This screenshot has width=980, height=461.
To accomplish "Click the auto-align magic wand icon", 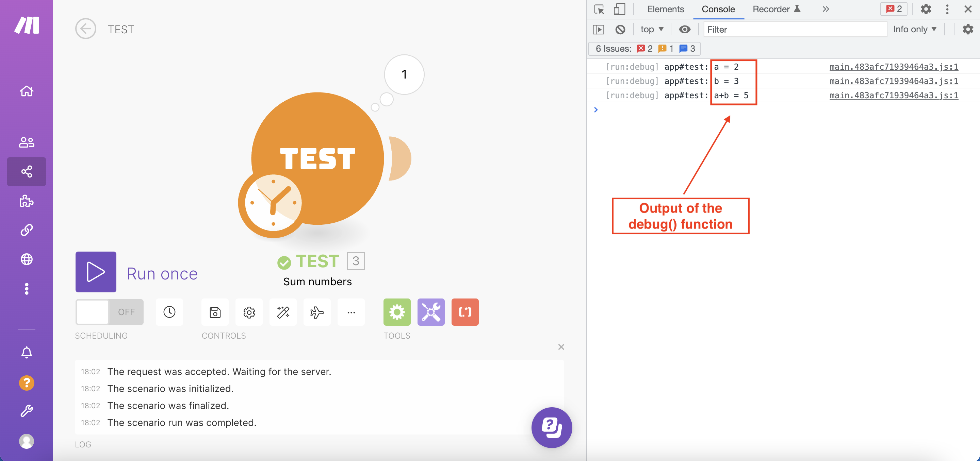I will (x=283, y=312).
